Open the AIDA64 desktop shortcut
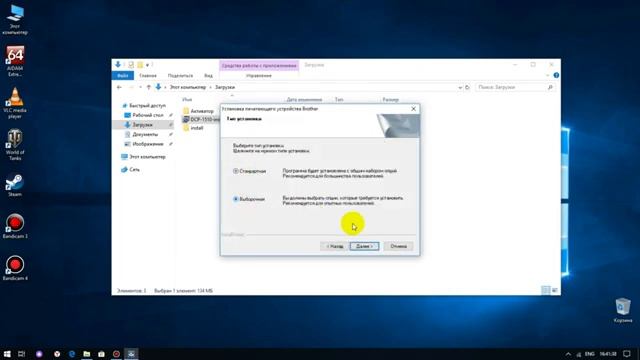Viewport: 640px width, 360px height. [15, 61]
